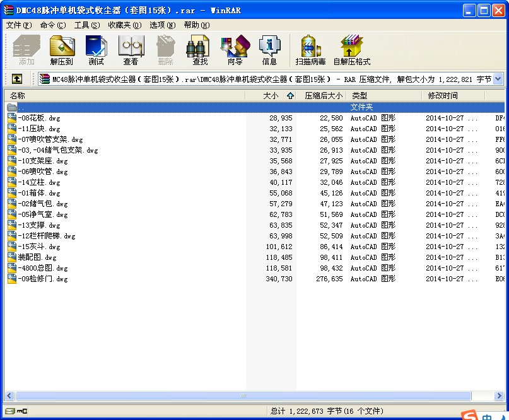Sort by Name (名称) column header
The image size is (509, 420).
coord(125,95)
